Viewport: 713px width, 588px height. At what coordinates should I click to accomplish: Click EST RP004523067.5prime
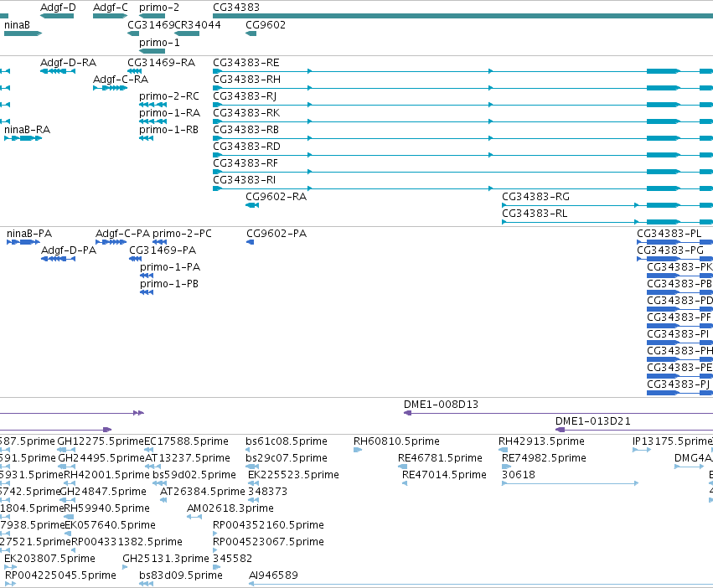point(268,542)
